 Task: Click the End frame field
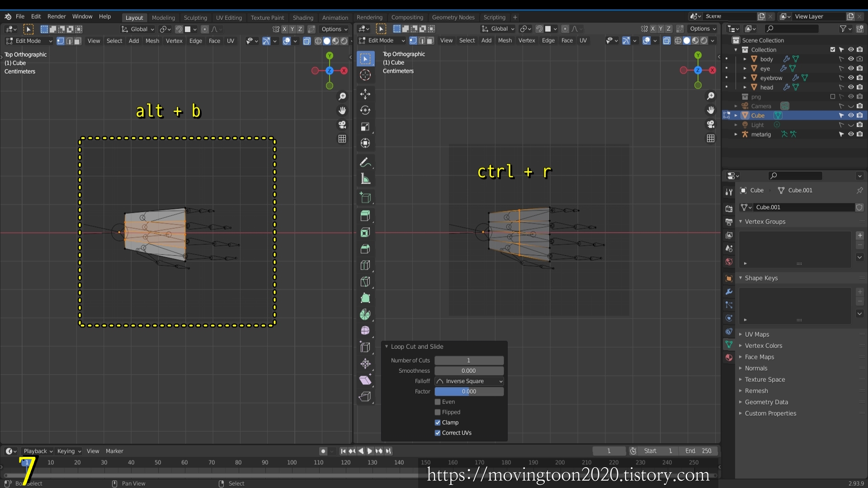point(699,451)
